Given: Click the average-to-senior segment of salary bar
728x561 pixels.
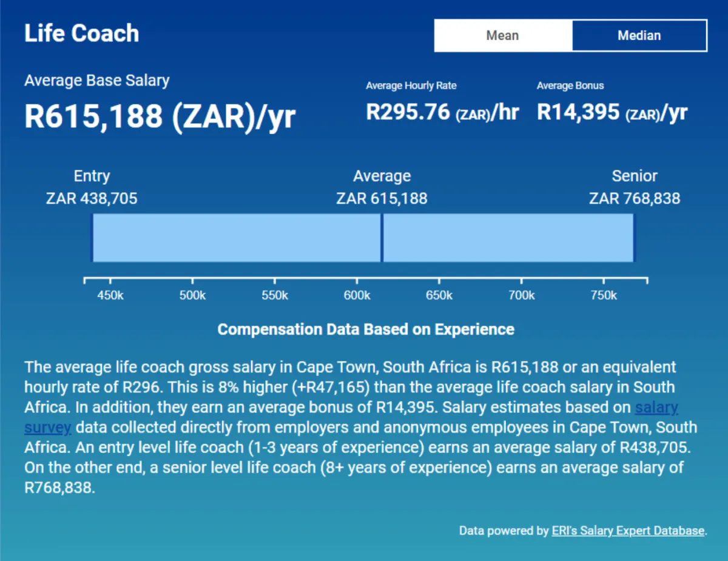Looking at the screenshot, I should click(508, 238).
